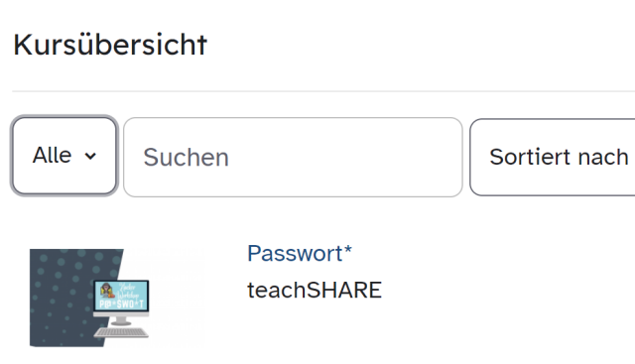Viewport: 635px width, 364px height.
Task: Click the monitor stand in course image
Action: 121,320
